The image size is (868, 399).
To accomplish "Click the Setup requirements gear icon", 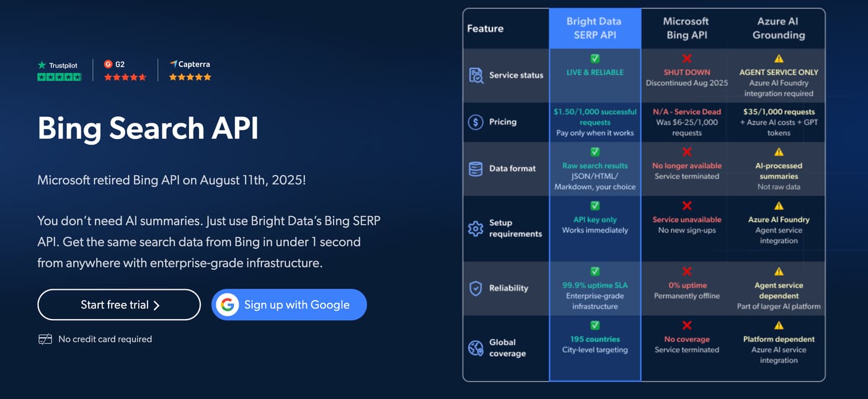I will click(x=476, y=228).
